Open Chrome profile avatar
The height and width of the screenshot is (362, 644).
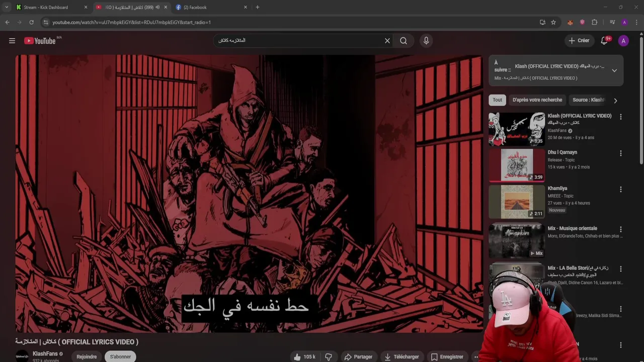tap(624, 22)
